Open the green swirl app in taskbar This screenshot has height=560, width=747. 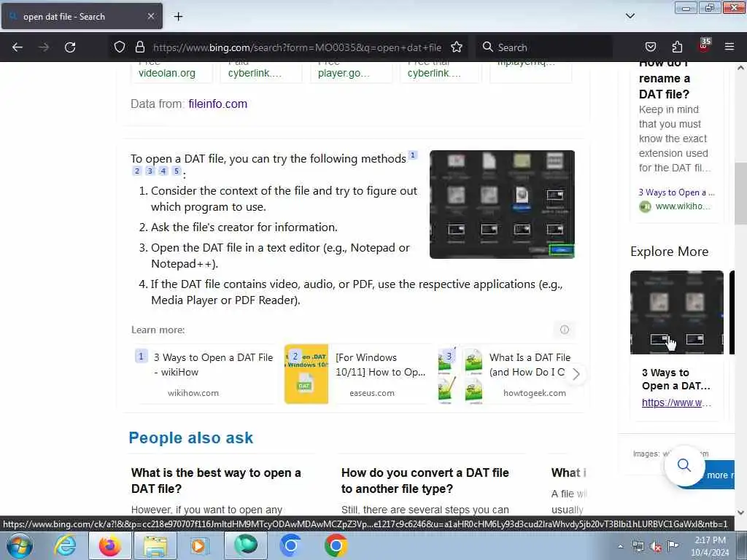tap(246, 545)
